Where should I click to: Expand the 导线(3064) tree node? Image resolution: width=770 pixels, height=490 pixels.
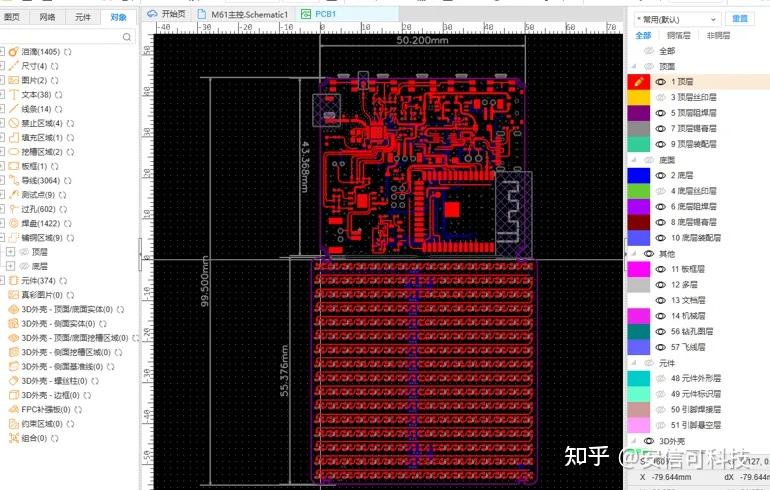click(x=2, y=180)
